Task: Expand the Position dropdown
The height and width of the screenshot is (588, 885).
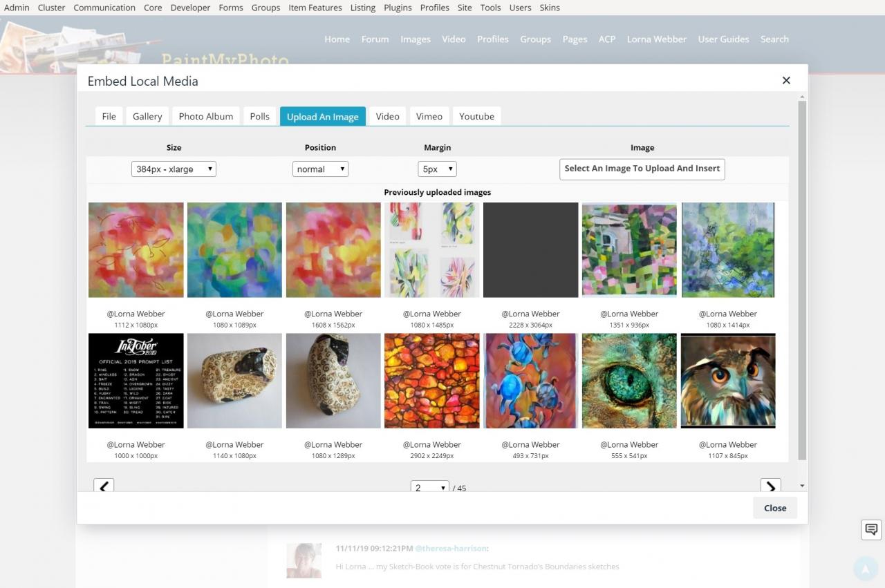Action: 320,169
